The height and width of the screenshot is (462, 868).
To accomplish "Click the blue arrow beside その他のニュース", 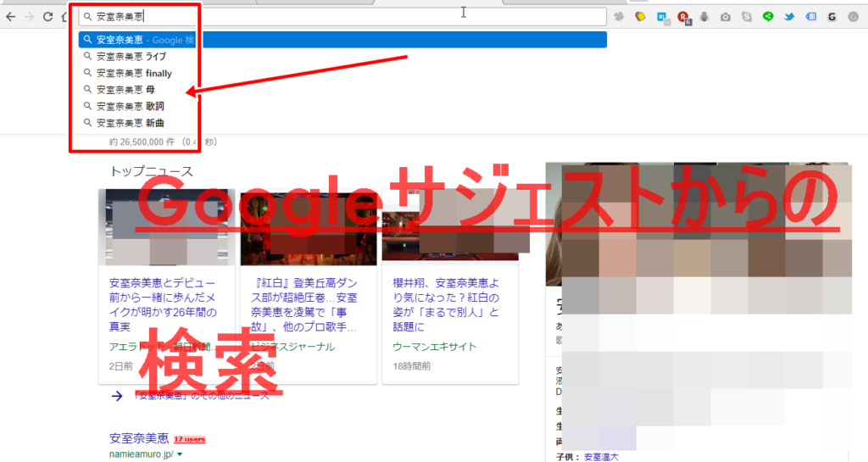I will point(117,396).
